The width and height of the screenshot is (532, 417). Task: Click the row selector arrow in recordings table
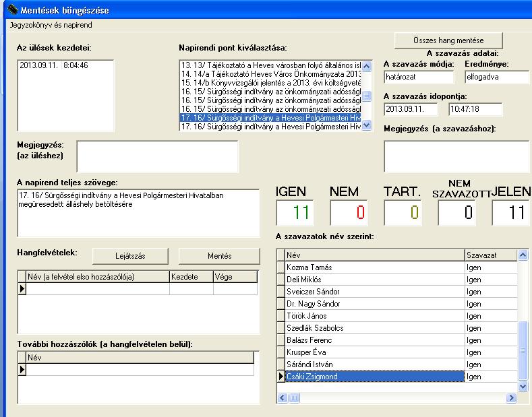(x=22, y=289)
